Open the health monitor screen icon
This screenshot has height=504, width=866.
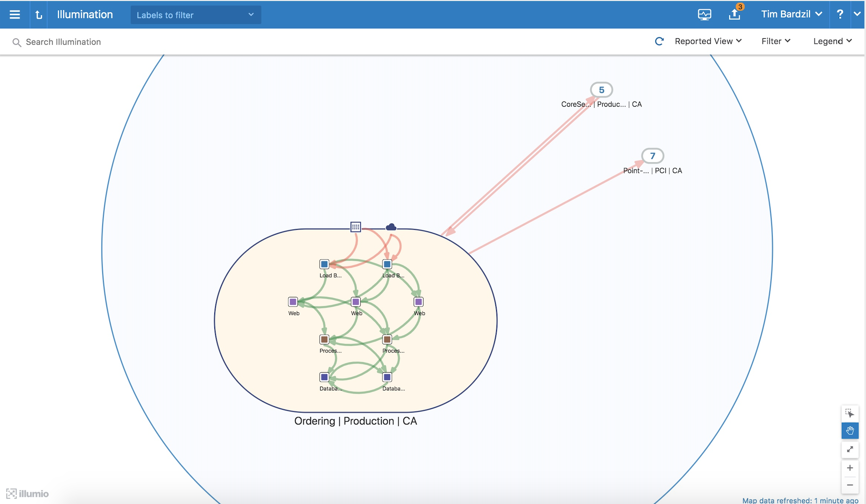[x=704, y=15]
